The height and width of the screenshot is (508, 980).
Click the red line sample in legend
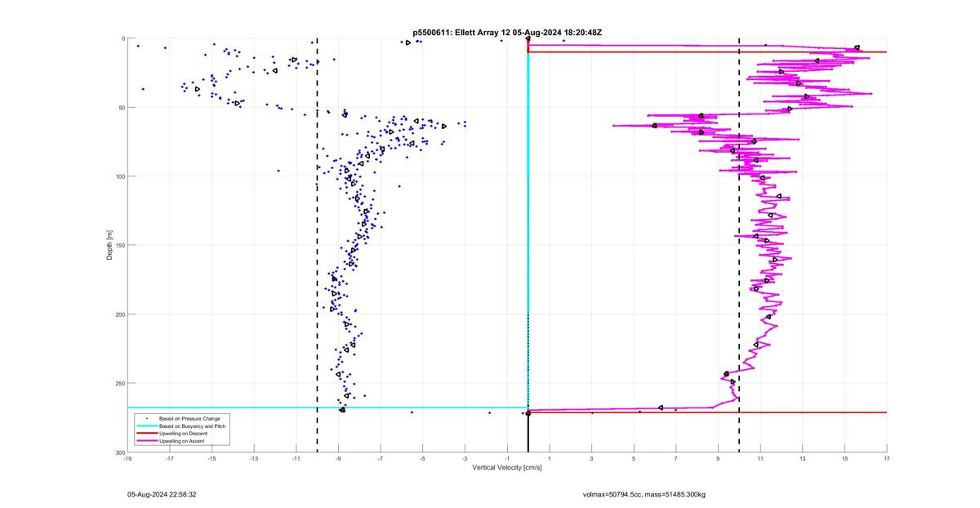[x=147, y=434]
